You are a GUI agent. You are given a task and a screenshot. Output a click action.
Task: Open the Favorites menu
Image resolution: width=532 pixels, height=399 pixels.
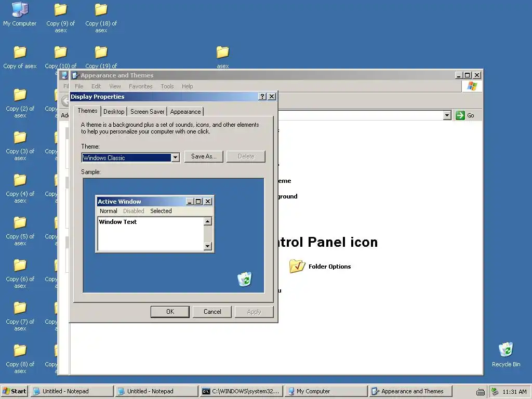tap(140, 86)
